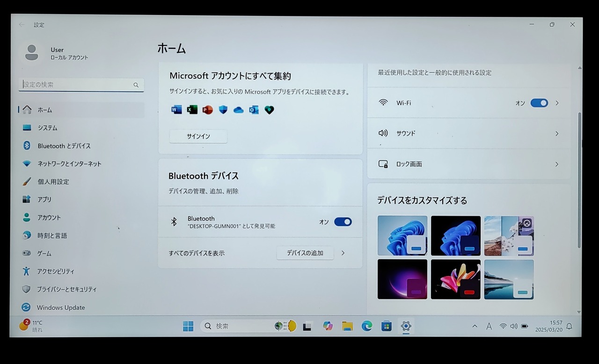Select the purple glow theme thumbnail

402,279
